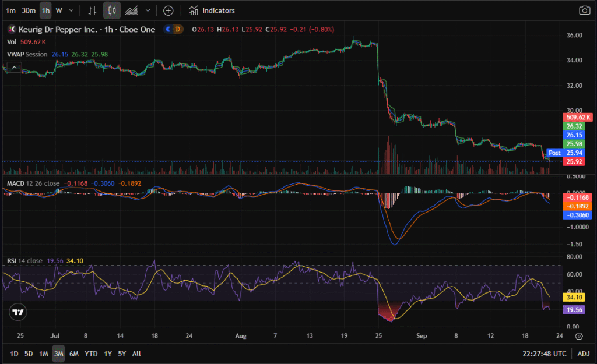Click the blue Post price label
The width and height of the screenshot is (597, 364).
point(554,153)
